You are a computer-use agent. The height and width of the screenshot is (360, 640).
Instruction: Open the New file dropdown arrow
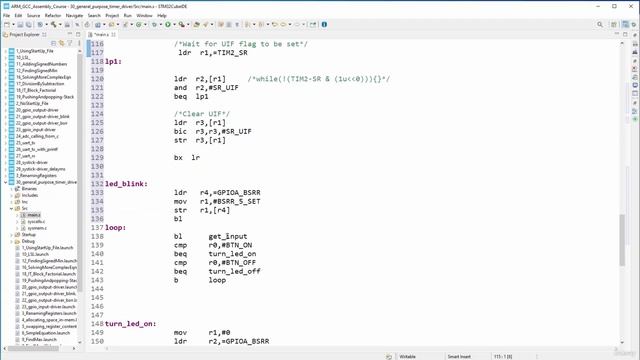point(13,24)
